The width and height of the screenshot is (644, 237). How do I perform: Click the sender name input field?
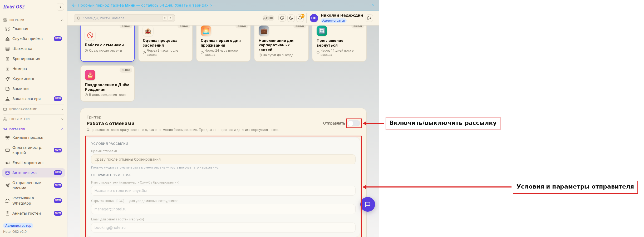(223, 191)
